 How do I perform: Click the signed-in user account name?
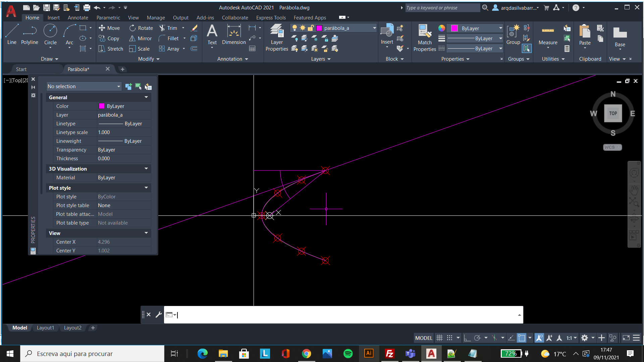click(x=520, y=8)
